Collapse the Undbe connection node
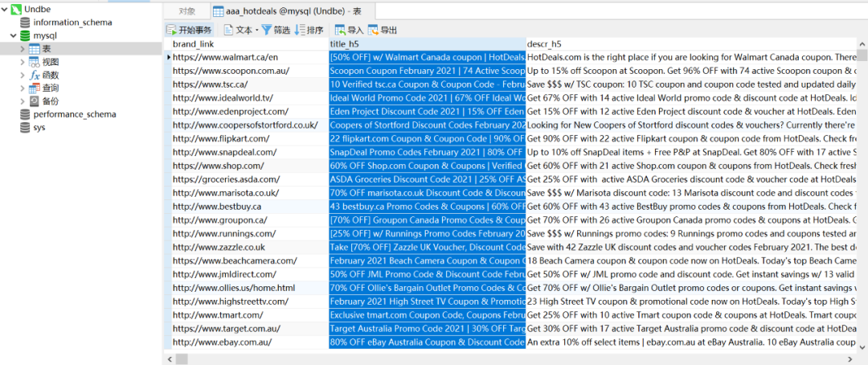Image resolution: width=868 pixels, height=365 pixels. pos(5,8)
